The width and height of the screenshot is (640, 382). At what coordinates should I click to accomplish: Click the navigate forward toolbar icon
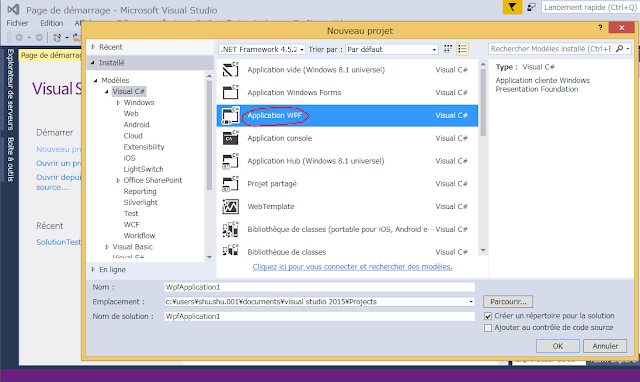coord(39,37)
